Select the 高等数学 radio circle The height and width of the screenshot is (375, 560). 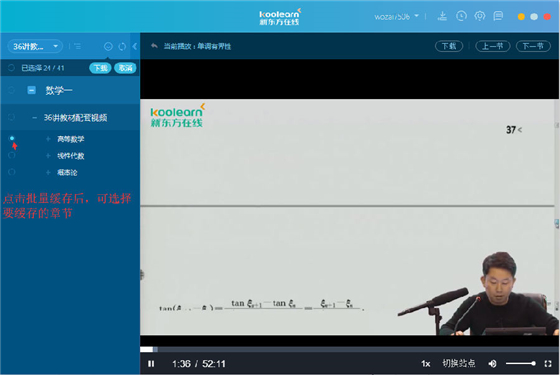pyautogui.click(x=12, y=139)
